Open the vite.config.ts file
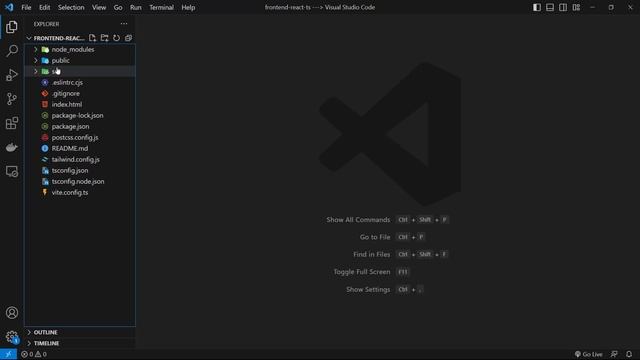 pyautogui.click(x=80, y=193)
